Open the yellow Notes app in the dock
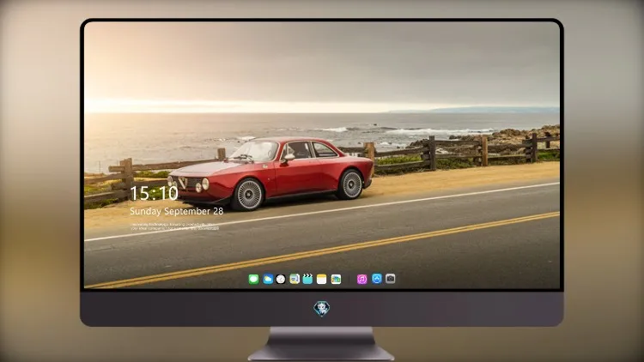This screenshot has height=362, width=644. coord(322,279)
